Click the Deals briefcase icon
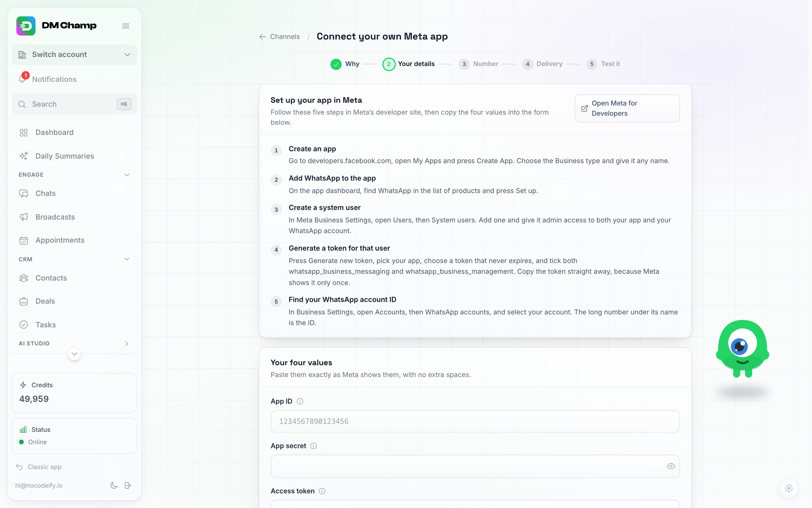Image resolution: width=812 pixels, height=508 pixels. point(23,301)
